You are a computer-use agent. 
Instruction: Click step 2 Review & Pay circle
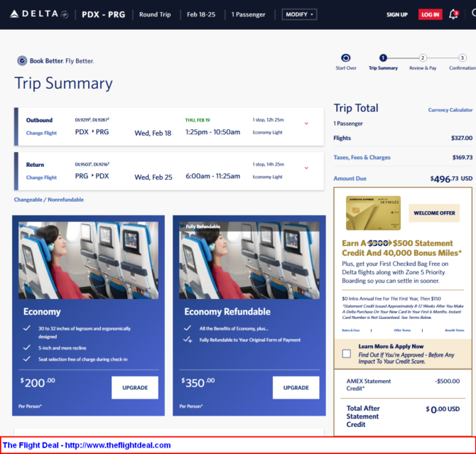[x=423, y=58]
